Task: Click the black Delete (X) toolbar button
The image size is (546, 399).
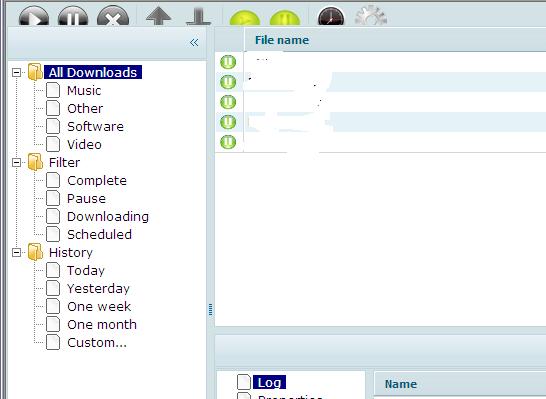Action: point(113,16)
